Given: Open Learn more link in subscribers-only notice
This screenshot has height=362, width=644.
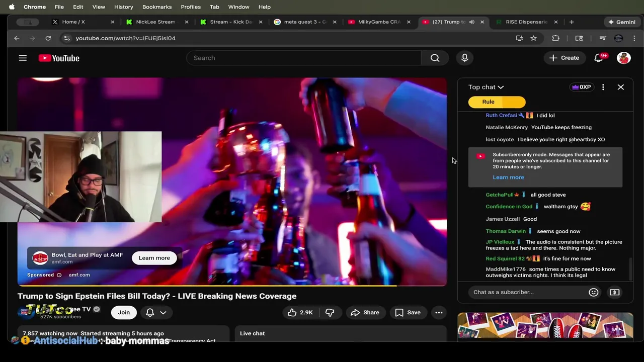Looking at the screenshot, I should [508, 177].
